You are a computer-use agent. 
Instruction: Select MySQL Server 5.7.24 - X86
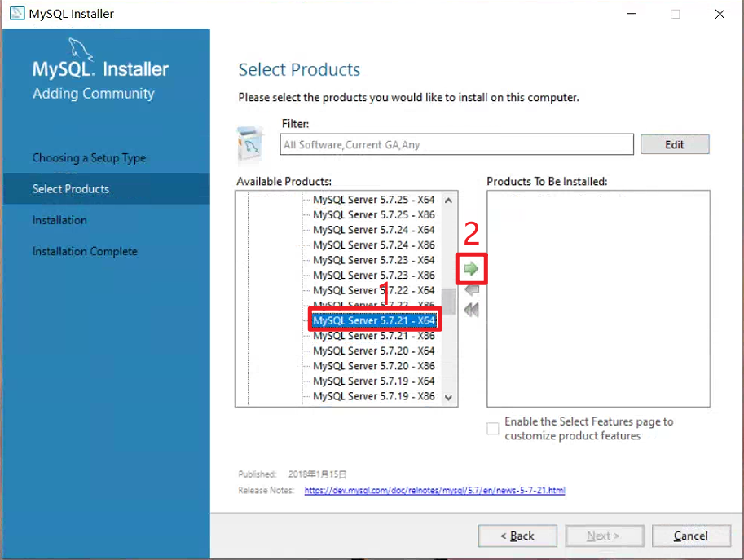[374, 245]
